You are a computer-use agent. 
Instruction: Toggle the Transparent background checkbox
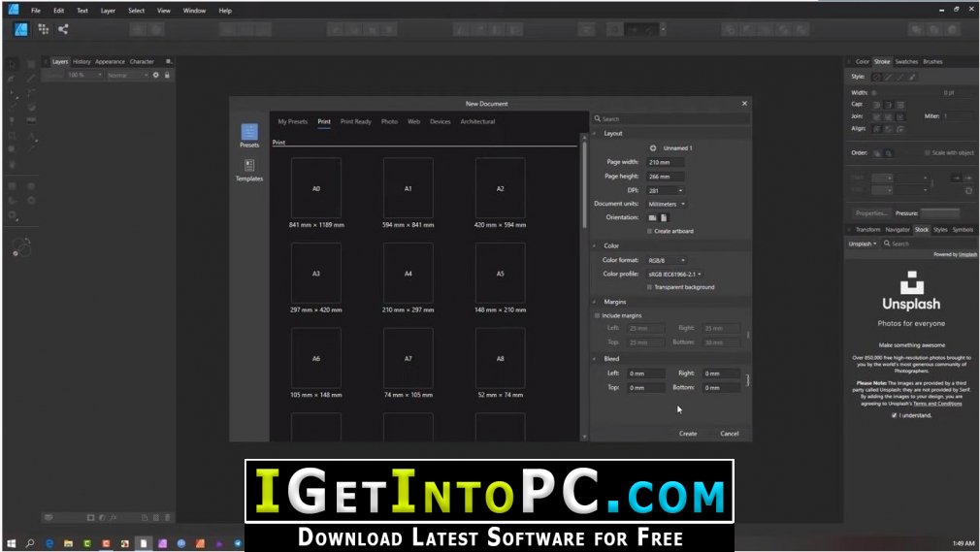650,287
